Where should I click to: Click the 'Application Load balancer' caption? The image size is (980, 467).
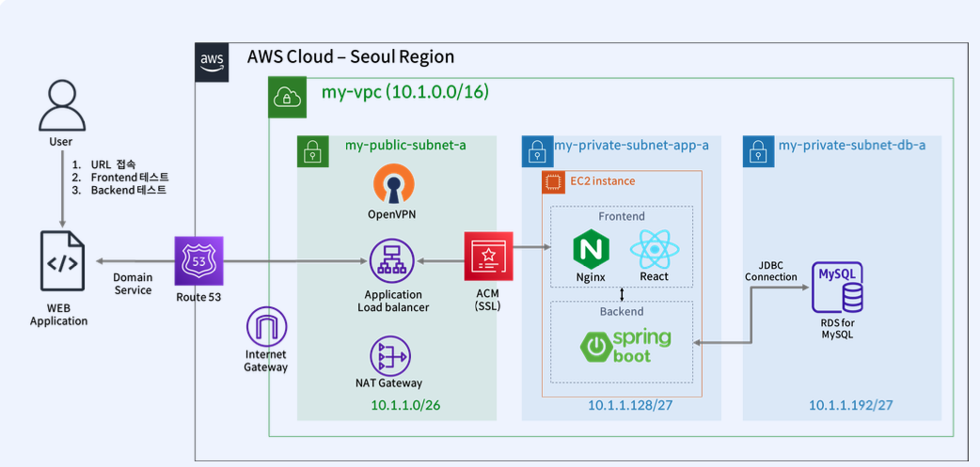coord(393,301)
